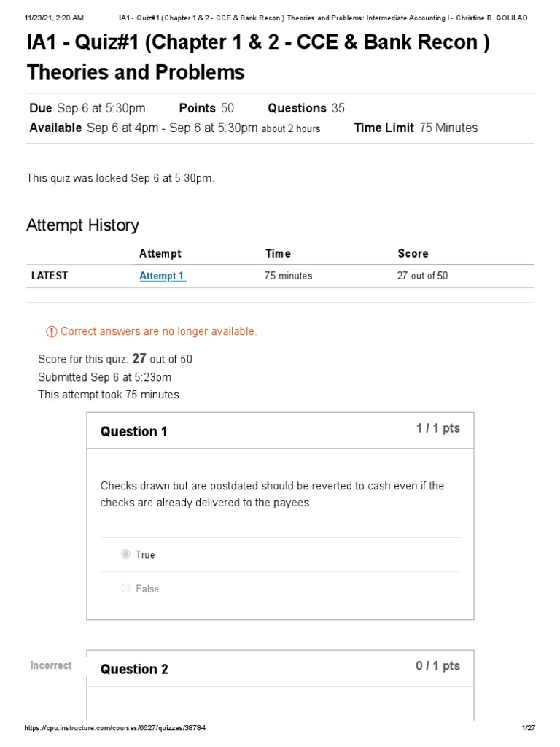The height and width of the screenshot is (747, 560).
Task: Click the Attempt History heading
Action: click(x=82, y=225)
